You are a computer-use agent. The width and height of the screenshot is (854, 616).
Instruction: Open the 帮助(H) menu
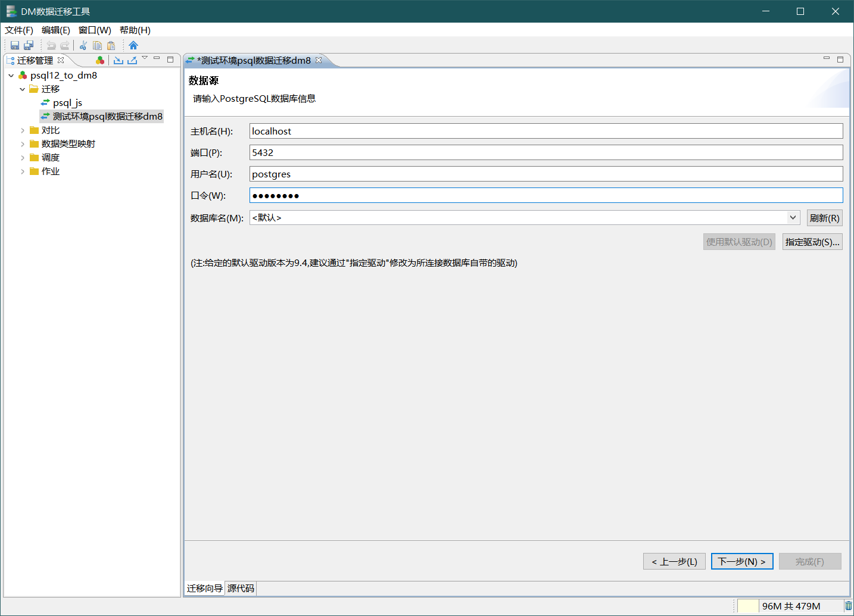click(135, 30)
